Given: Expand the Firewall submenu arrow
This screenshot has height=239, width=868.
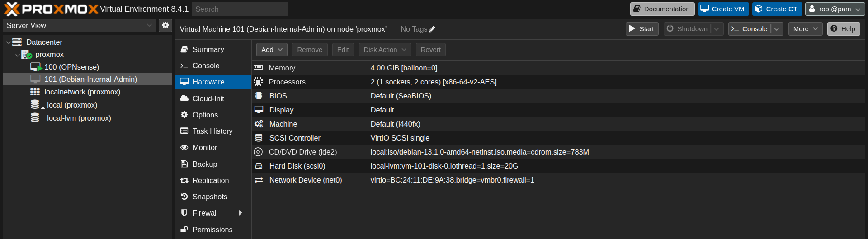Looking at the screenshot, I should (241, 213).
